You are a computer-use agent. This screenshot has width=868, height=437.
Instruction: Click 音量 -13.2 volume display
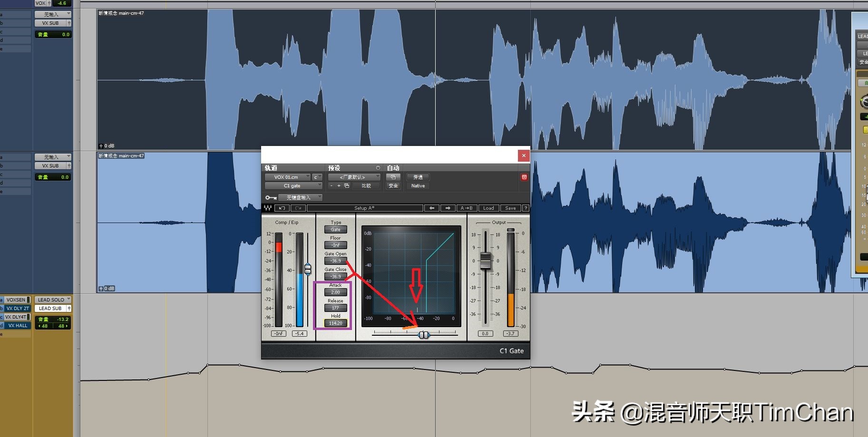click(x=53, y=319)
